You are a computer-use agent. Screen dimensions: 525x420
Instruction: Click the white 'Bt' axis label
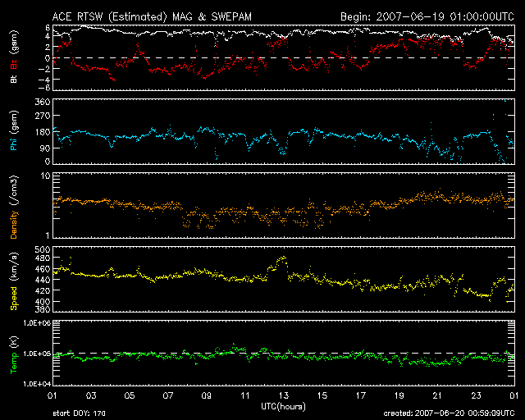click(x=13, y=79)
